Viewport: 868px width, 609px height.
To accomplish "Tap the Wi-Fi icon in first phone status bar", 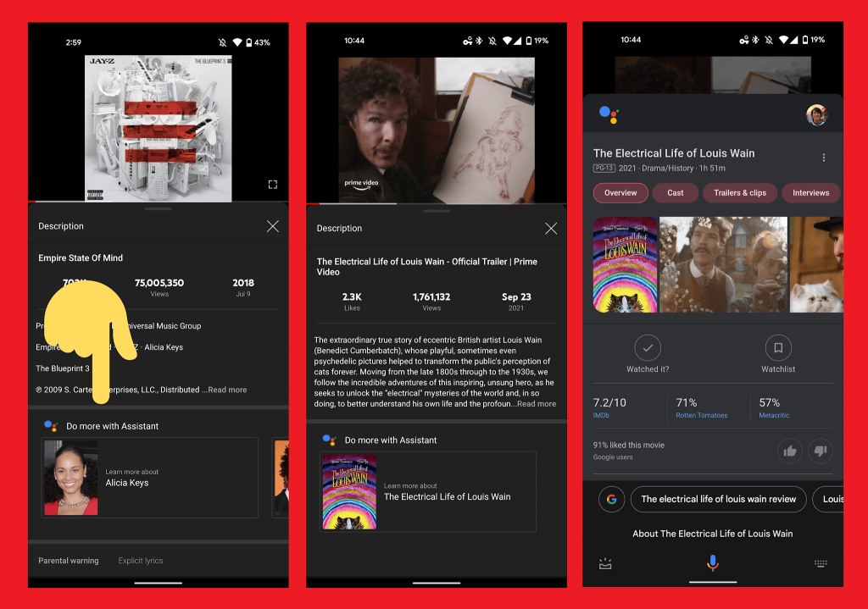I will pos(237,42).
